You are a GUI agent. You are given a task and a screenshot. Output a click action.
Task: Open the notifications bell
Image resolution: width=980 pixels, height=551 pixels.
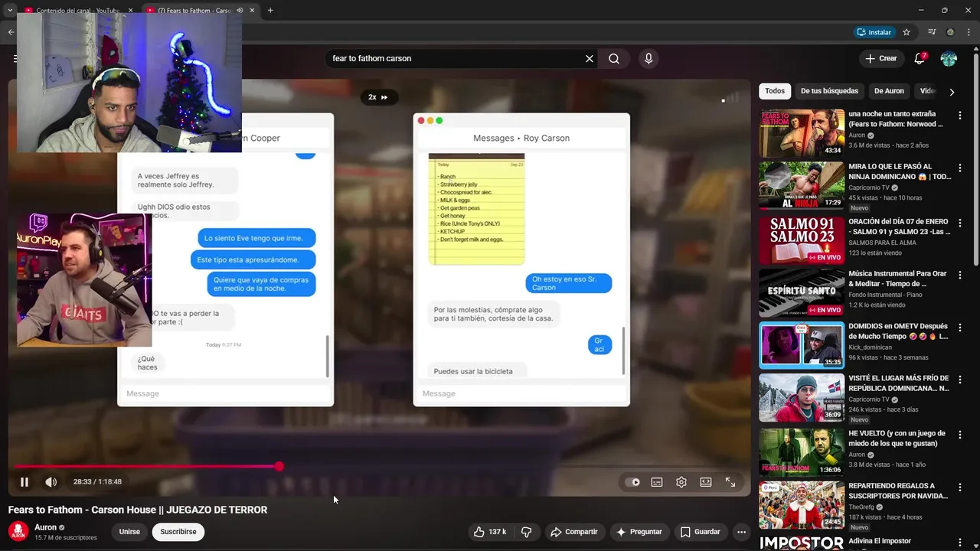click(x=920, y=58)
